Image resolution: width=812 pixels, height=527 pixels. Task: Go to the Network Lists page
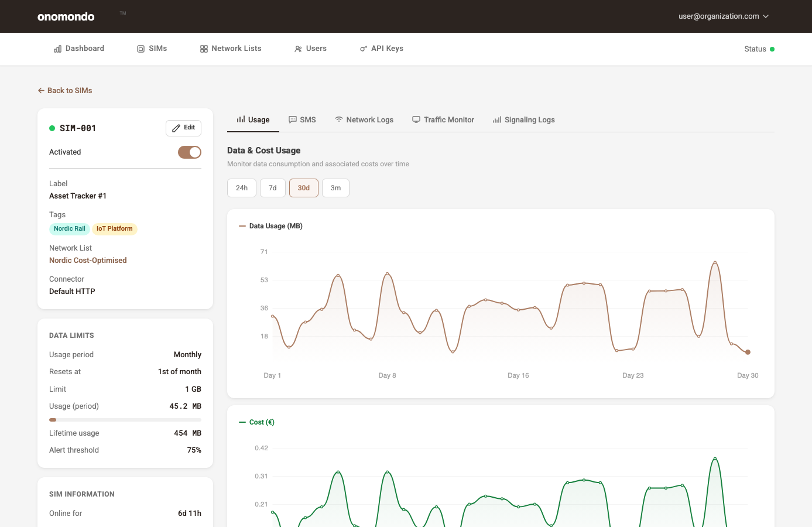[231, 49]
